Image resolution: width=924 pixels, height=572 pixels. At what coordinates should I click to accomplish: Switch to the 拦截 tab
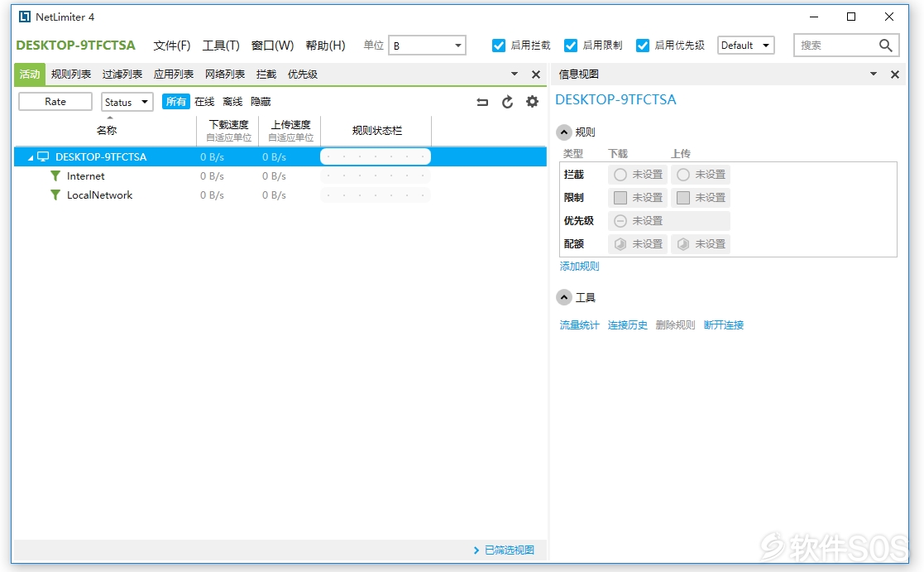266,75
